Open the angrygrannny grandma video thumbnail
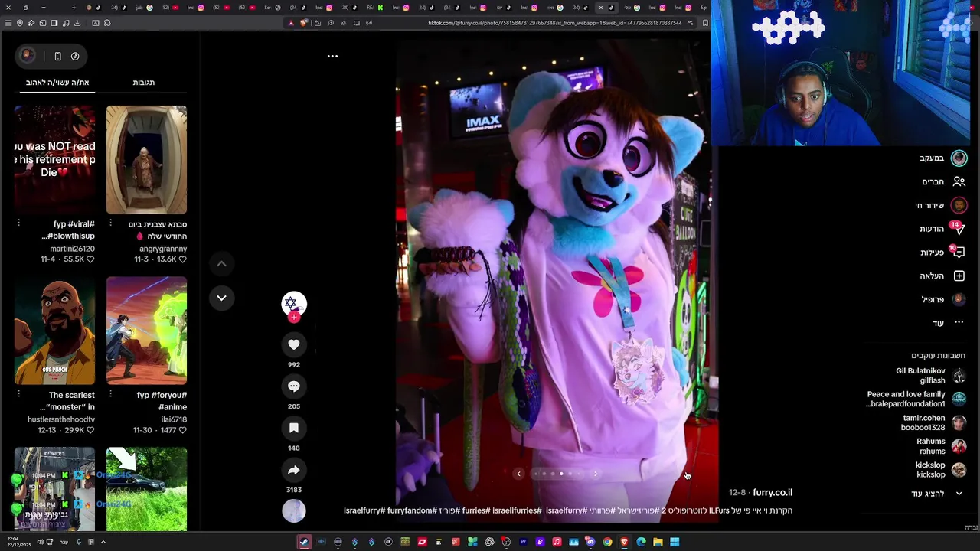980x551 pixels. pos(146,160)
